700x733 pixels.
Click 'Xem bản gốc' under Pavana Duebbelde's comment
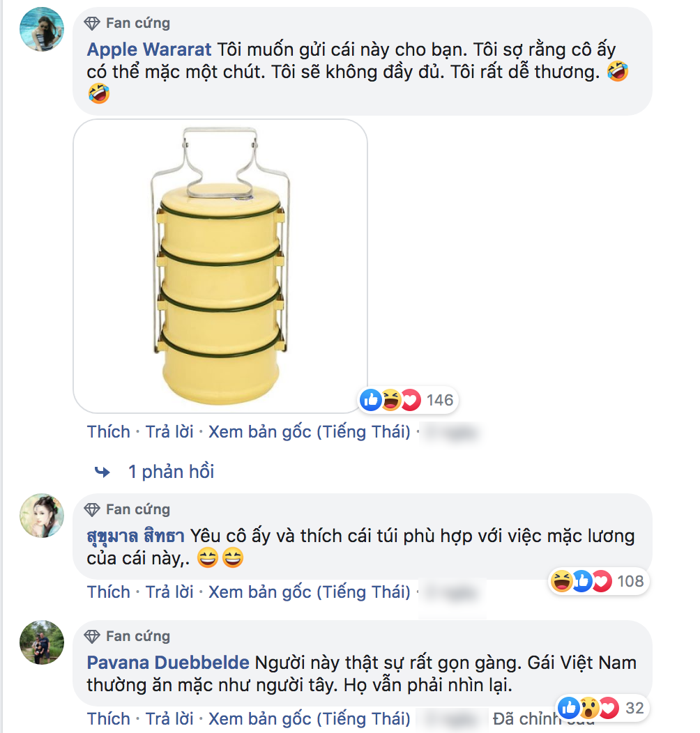coord(310,718)
